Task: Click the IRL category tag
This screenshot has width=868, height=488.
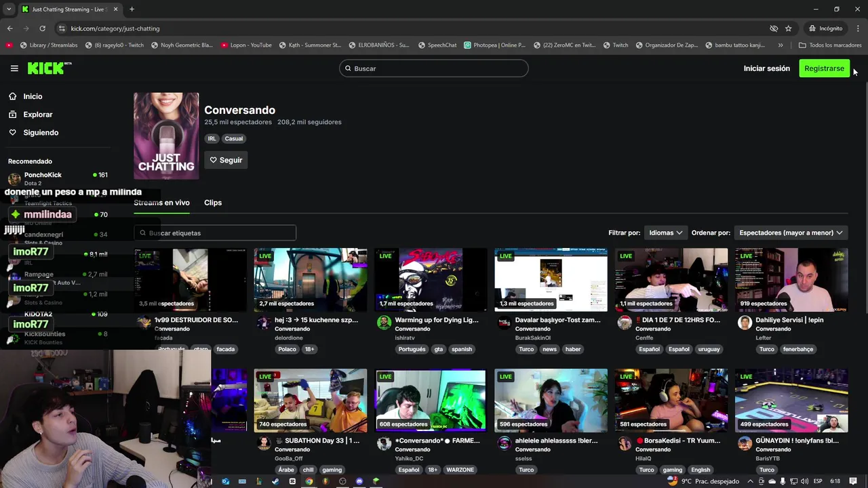Action: pyautogui.click(x=212, y=138)
